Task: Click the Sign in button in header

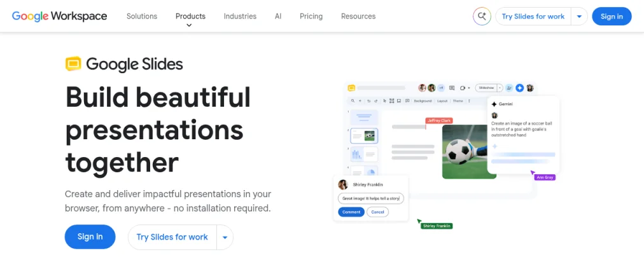Action: click(x=612, y=17)
